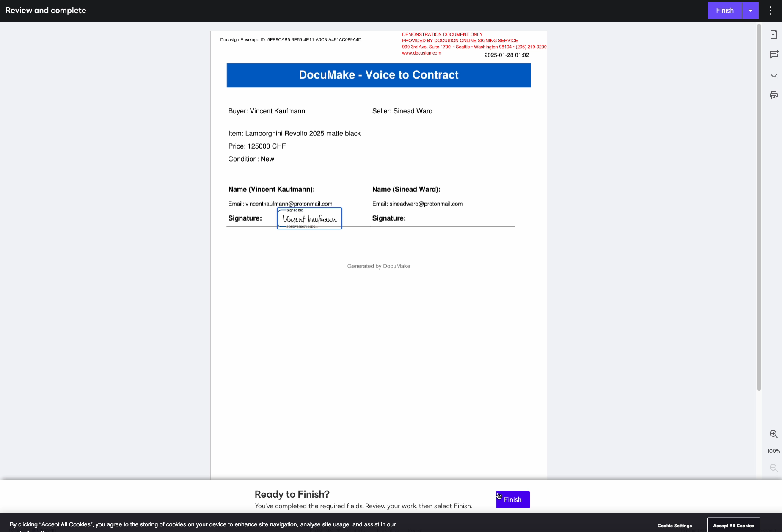Click 'Buyer: Vincent Kaufmann' text

(x=267, y=111)
